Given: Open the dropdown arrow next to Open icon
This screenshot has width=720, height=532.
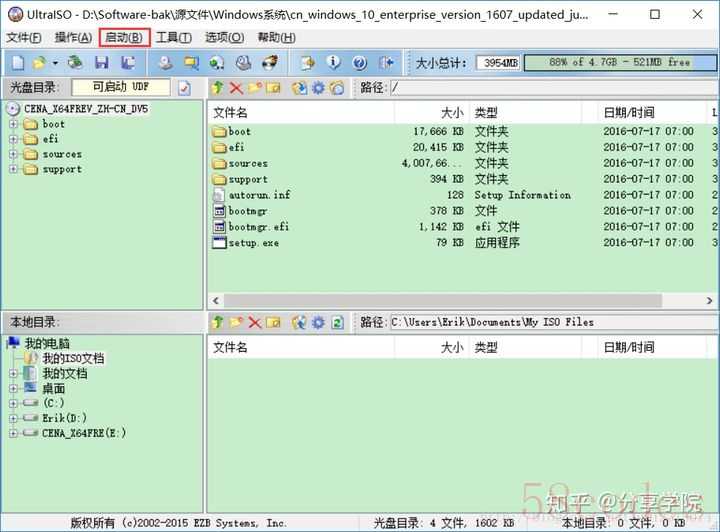Looking at the screenshot, I should (55, 63).
